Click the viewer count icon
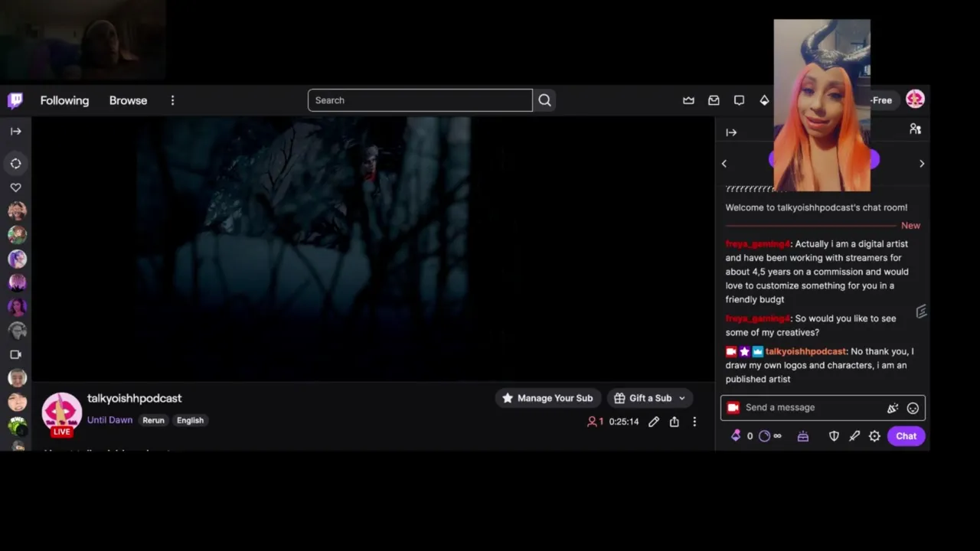Image resolution: width=980 pixels, height=551 pixels. point(592,422)
